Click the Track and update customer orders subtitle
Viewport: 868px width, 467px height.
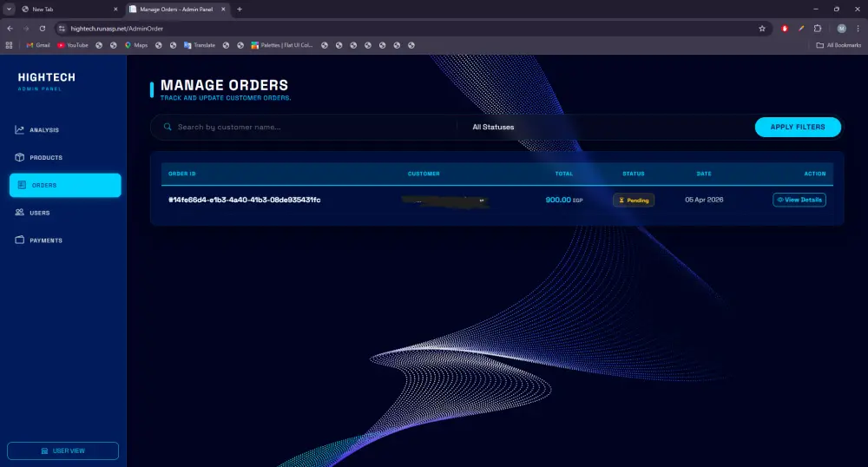[226, 98]
